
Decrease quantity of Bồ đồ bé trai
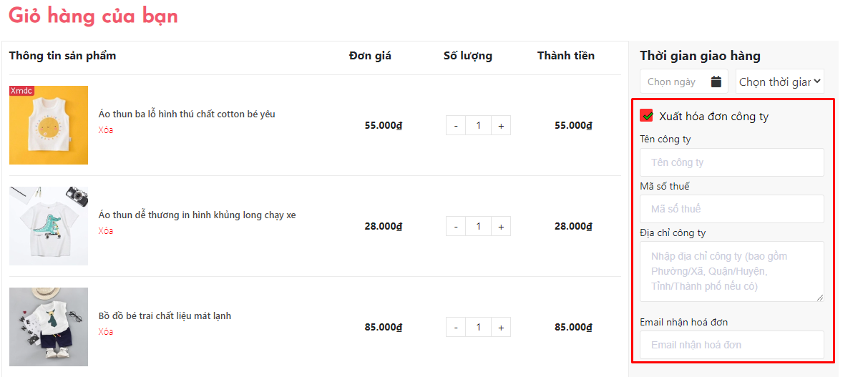coord(456,328)
